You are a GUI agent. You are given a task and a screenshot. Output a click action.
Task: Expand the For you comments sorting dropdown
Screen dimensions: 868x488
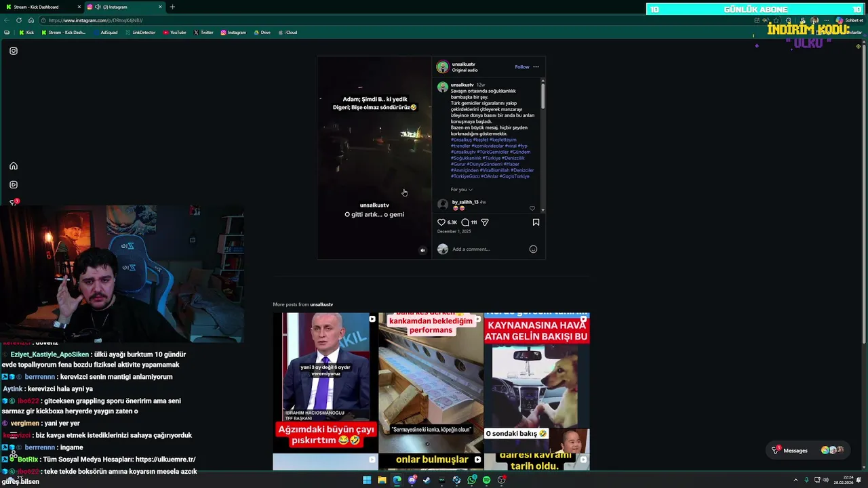click(x=461, y=190)
